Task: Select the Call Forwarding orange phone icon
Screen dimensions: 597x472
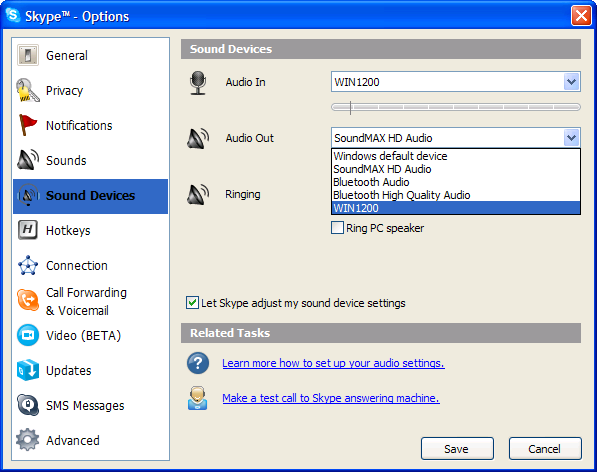Action: (28, 300)
